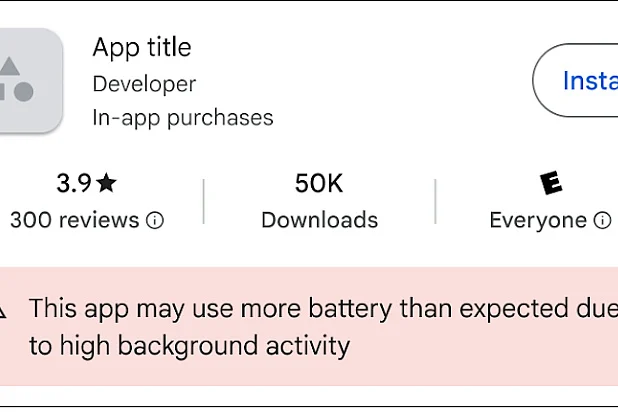Open the Developer page link

(144, 84)
